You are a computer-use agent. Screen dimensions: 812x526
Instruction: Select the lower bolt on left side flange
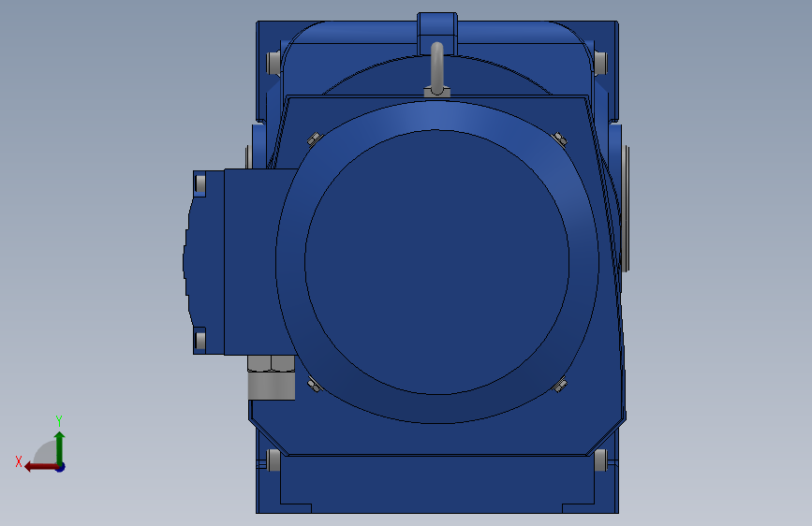pyautogui.click(x=199, y=341)
